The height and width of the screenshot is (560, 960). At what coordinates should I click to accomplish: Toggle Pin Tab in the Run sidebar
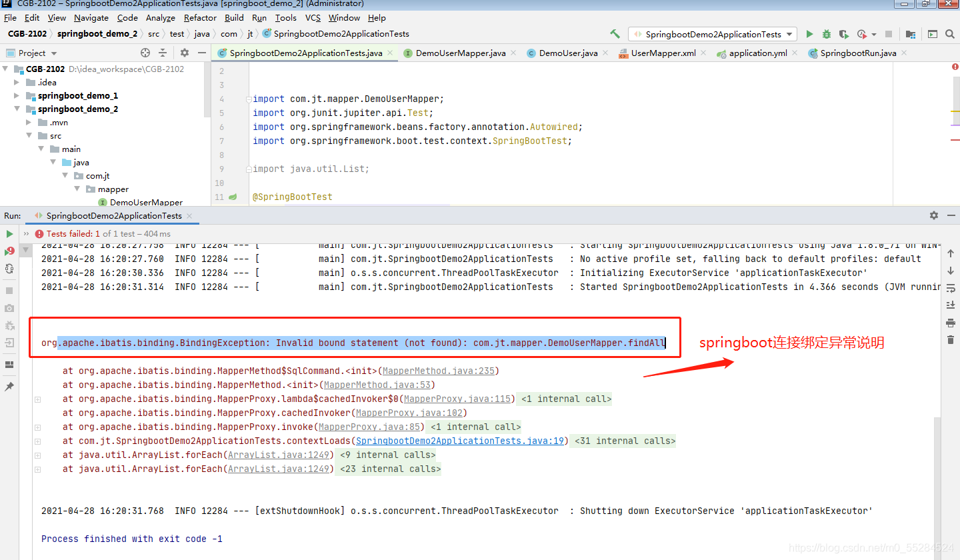(x=9, y=387)
